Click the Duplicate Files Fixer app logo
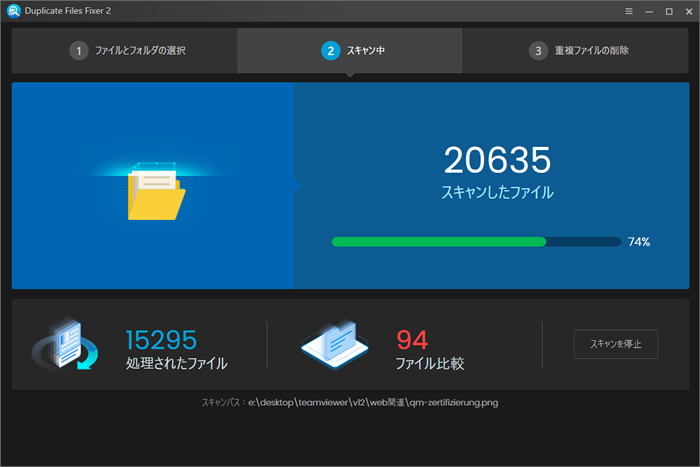 click(14, 11)
